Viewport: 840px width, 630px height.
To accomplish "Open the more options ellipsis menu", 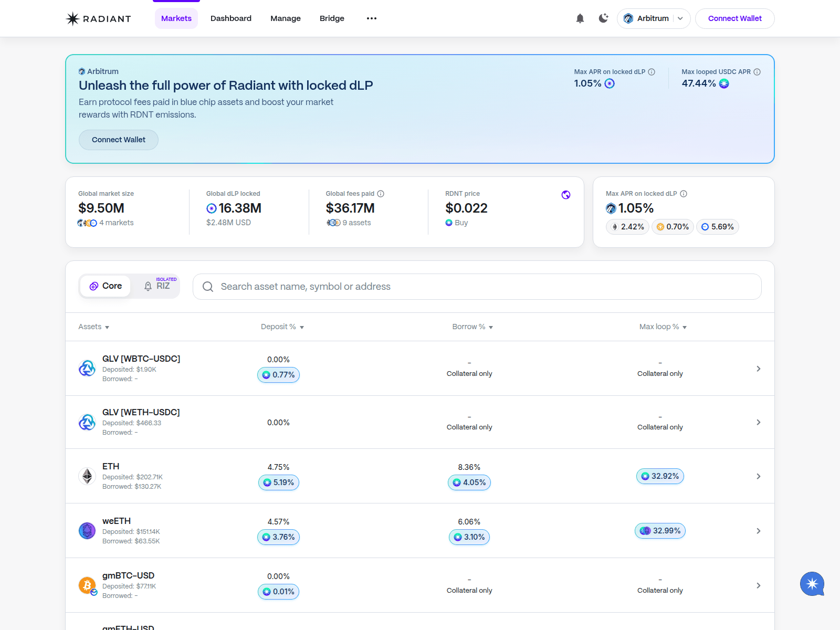I will (x=372, y=18).
